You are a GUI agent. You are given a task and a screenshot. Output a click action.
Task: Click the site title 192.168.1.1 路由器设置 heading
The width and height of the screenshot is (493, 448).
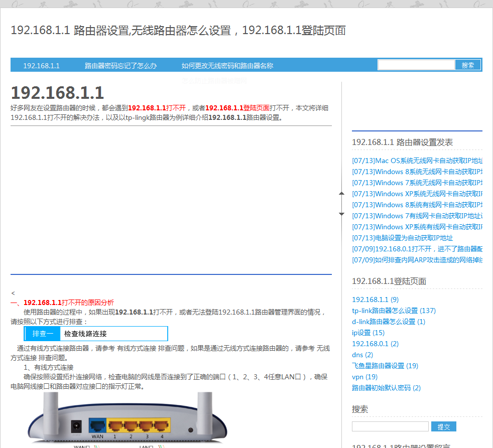pyautogui.click(x=178, y=31)
